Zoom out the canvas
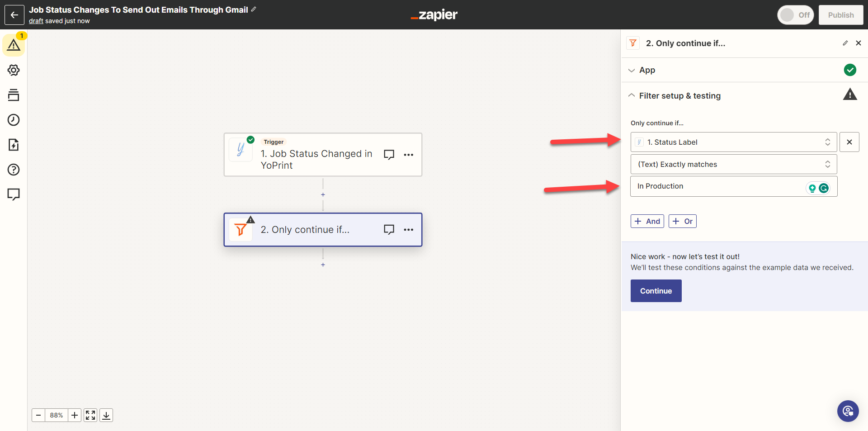The height and width of the screenshot is (431, 868). pyautogui.click(x=38, y=415)
